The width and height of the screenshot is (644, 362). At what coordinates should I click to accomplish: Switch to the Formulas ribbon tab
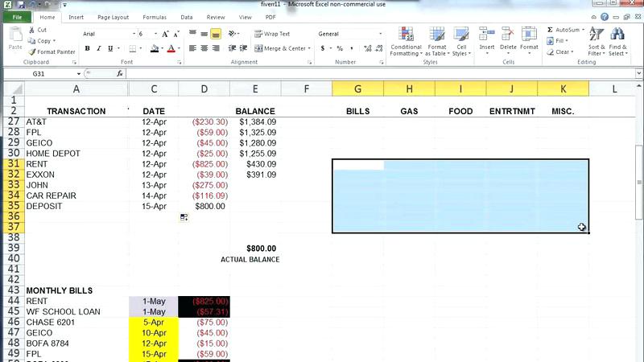155,17
